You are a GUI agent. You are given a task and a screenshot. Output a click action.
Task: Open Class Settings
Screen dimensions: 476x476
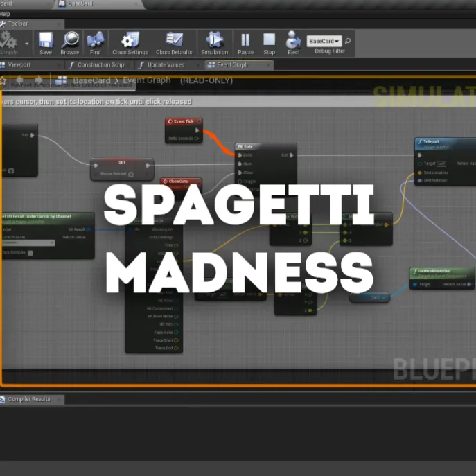[130, 43]
